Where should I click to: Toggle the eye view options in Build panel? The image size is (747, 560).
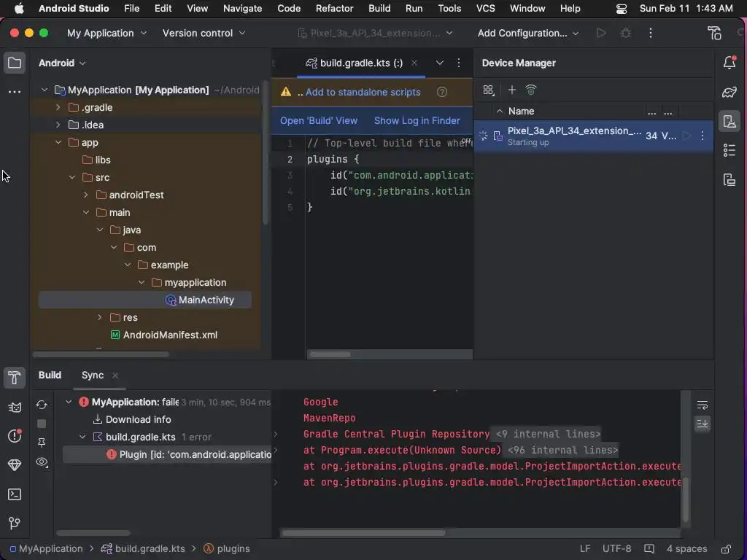pyautogui.click(x=42, y=462)
